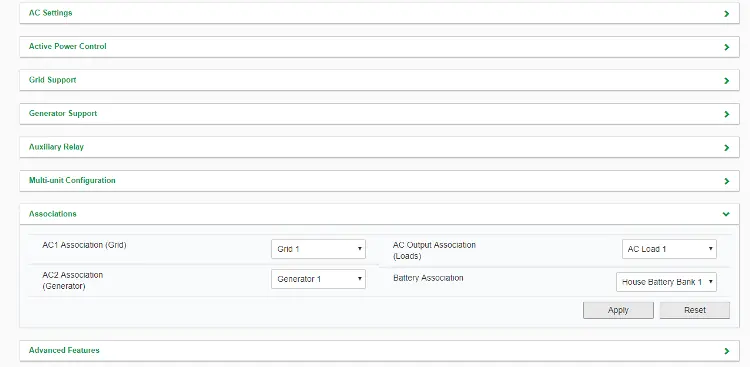Click the Reset button
The image size is (750, 367).
pyautogui.click(x=695, y=310)
